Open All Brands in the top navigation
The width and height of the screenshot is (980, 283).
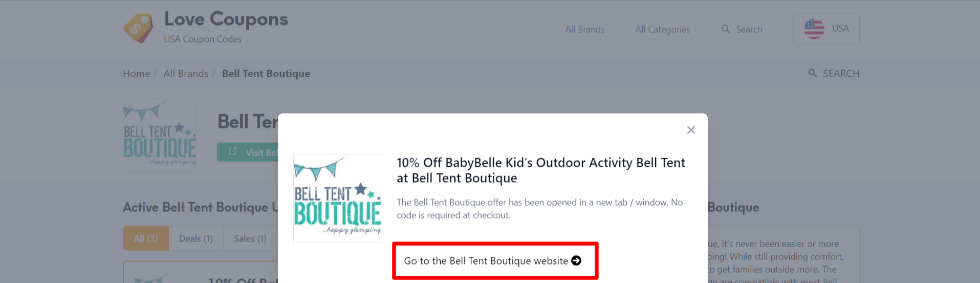point(585,29)
